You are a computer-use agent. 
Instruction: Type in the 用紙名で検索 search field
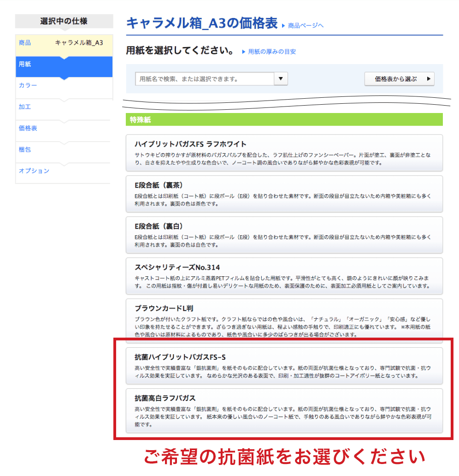click(x=205, y=79)
